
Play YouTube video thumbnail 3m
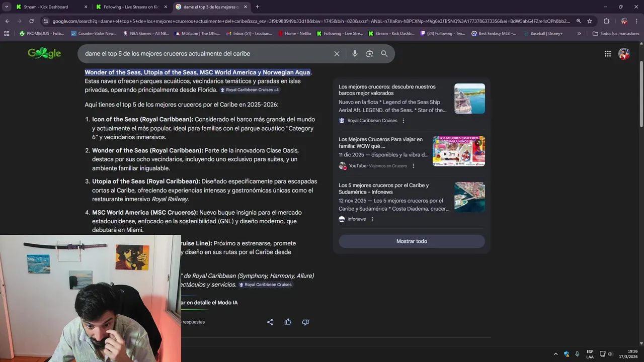[x=459, y=151]
